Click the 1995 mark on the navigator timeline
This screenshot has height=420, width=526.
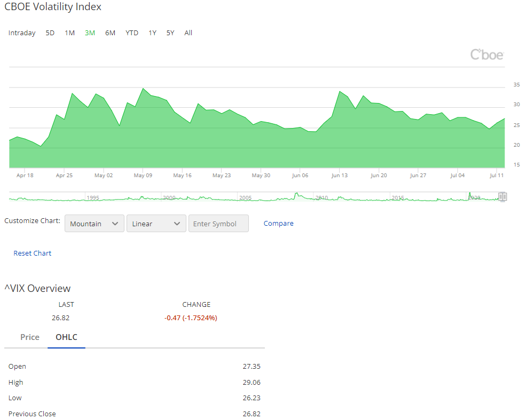click(x=93, y=198)
